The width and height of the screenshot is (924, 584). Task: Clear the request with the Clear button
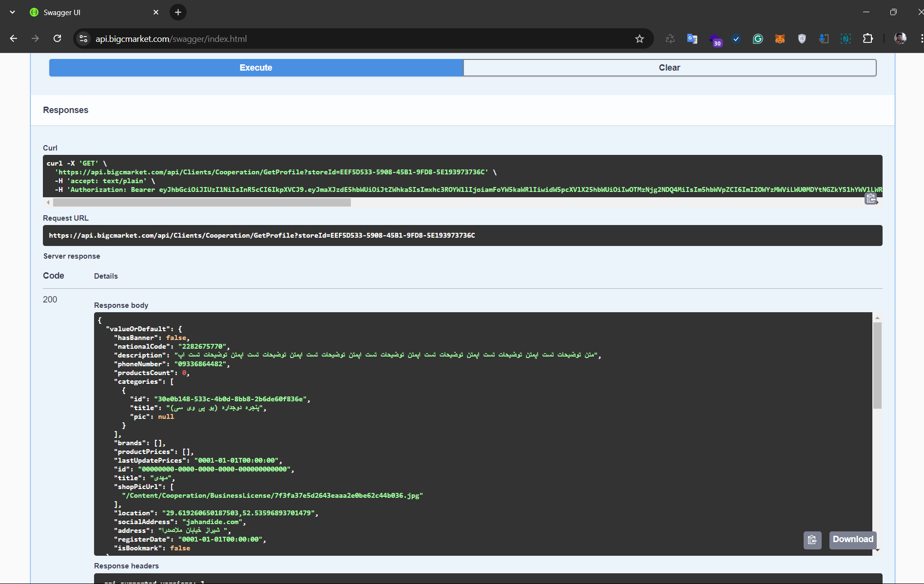(x=669, y=68)
